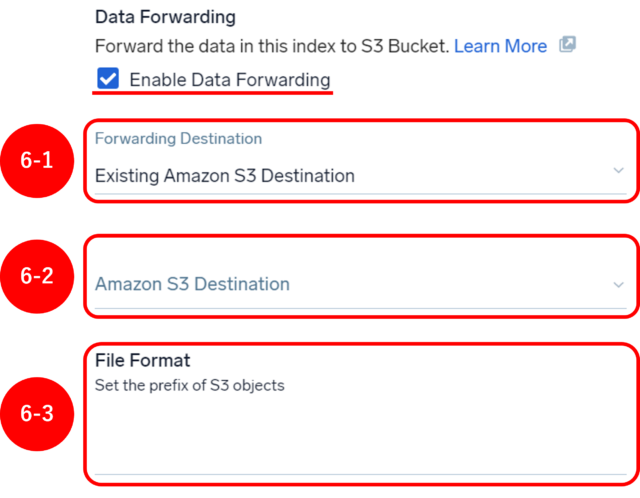Uncheck the Enable Data Forwarding checkbox
The height and width of the screenshot is (498, 640).
[x=108, y=78]
